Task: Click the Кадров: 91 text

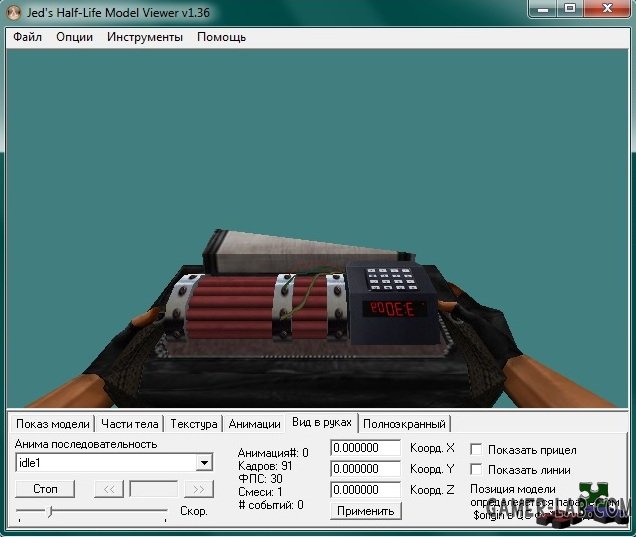Action: [x=265, y=466]
